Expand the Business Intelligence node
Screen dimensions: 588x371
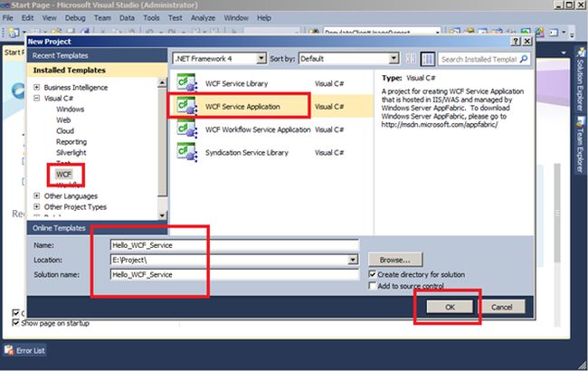pyautogui.click(x=37, y=87)
